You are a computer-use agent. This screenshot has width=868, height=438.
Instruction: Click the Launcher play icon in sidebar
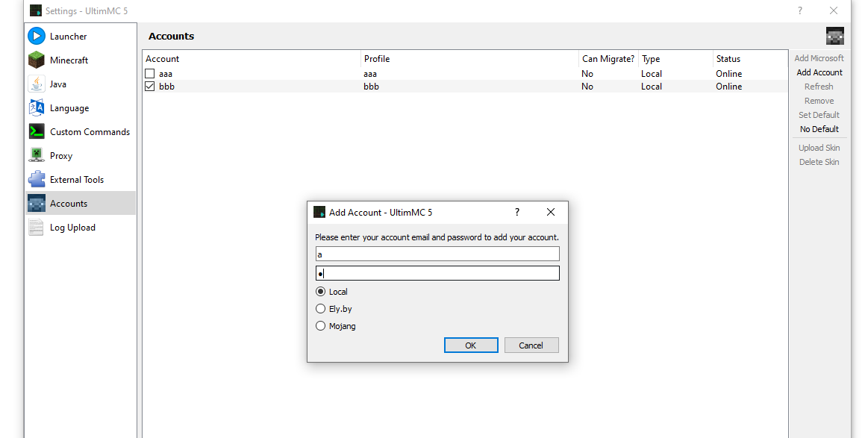(37, 36)
